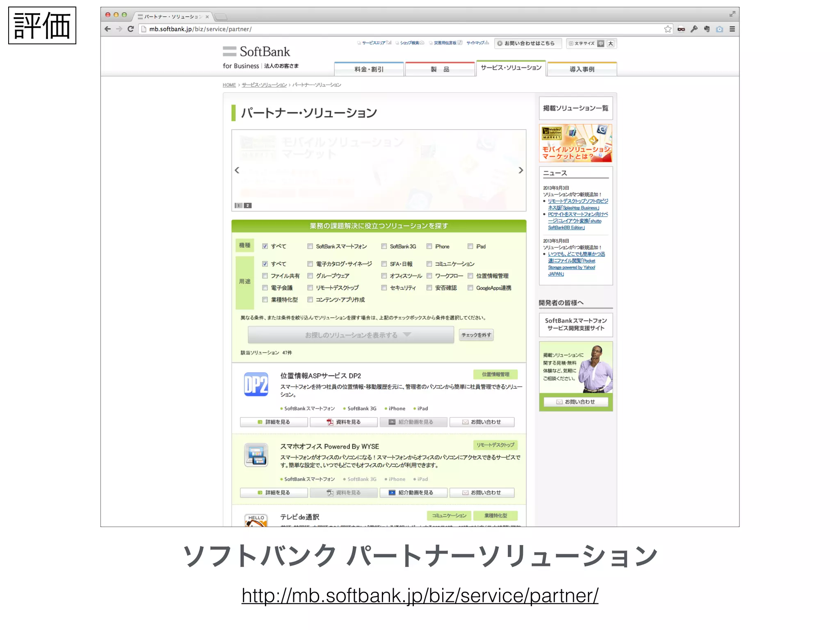This screenshot has width=840, height=630.
Task: Click 掲載ソリューション一覧 sidebar button
Action: point(576,108)
